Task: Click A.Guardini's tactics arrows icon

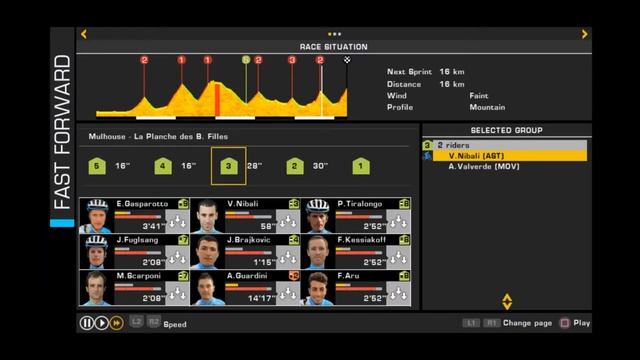Action: coord(288,293)
